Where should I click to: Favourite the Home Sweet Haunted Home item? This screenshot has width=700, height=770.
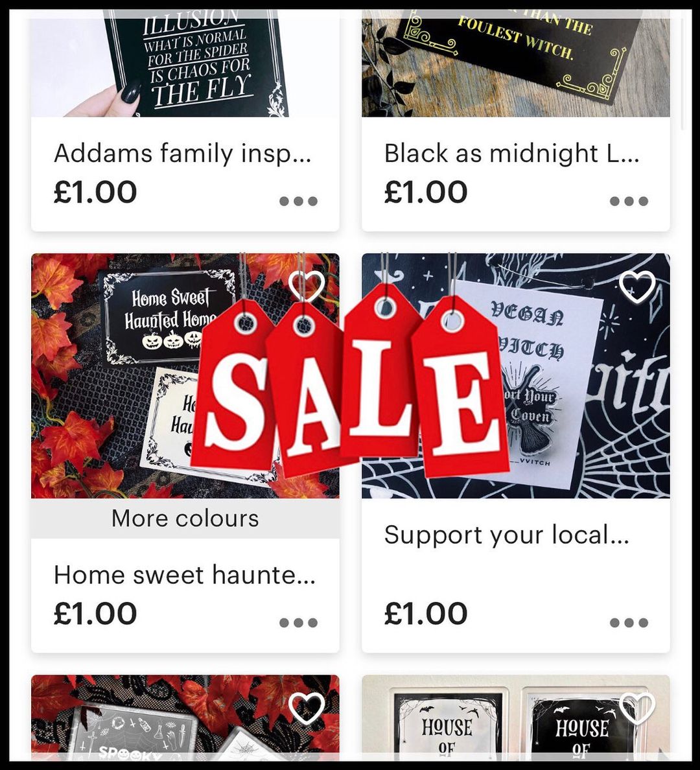coord(307,286)
